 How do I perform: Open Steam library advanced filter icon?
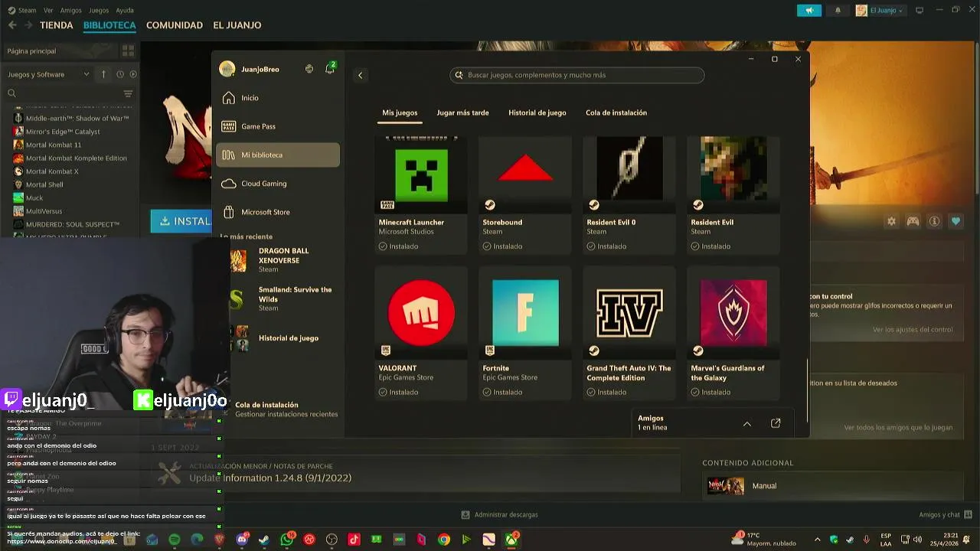pos(128,93)
